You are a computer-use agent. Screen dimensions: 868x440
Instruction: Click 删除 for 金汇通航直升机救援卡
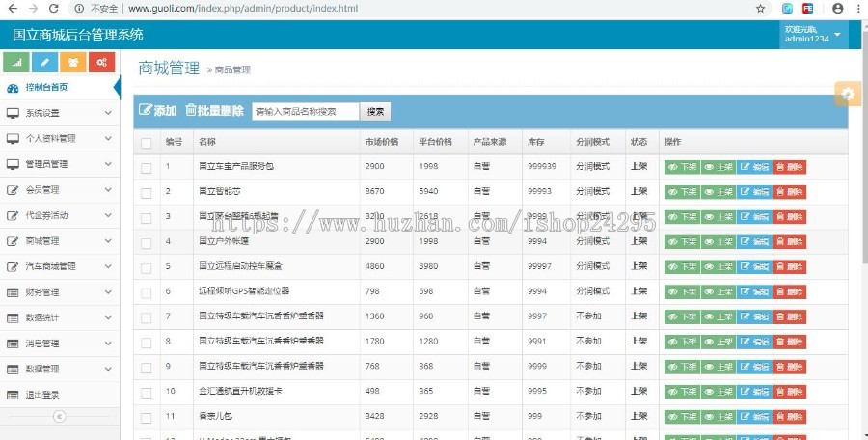coord(790,391)
